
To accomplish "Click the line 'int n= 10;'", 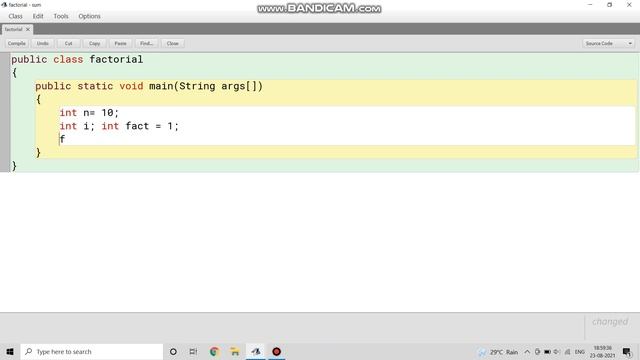I will click(89, 113).
